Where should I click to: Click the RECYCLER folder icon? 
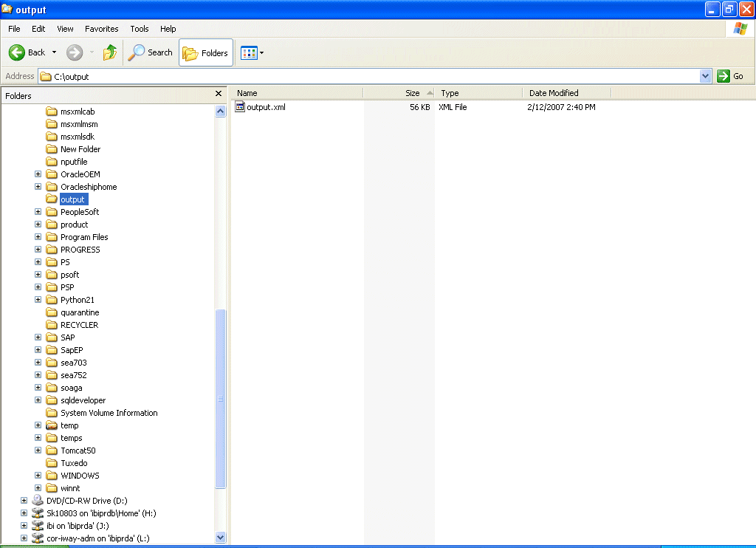coord(52,325)
